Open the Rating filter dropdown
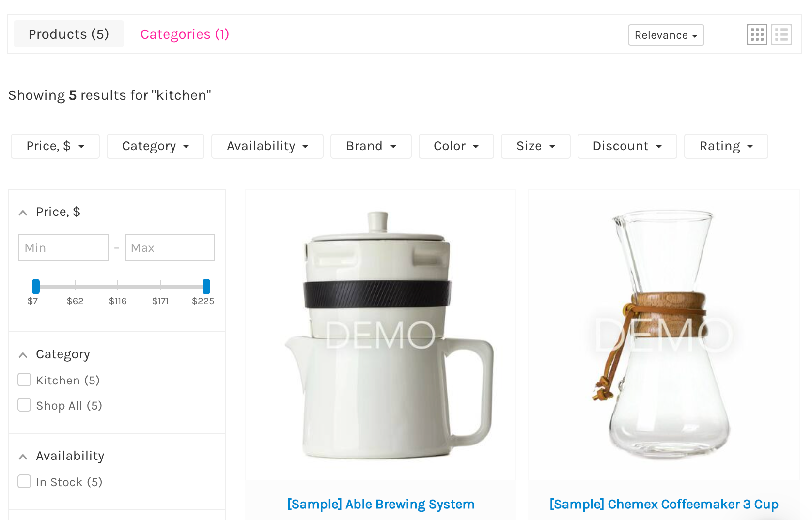 pos(726,146)
